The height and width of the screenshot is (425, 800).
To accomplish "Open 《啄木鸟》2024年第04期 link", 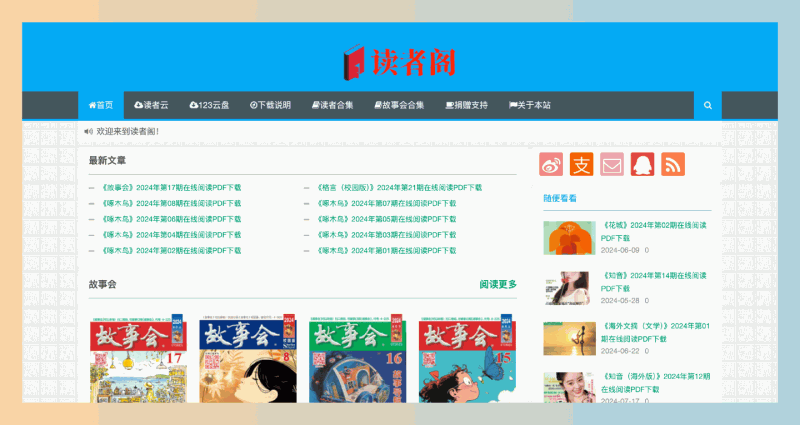I will 171,235.
